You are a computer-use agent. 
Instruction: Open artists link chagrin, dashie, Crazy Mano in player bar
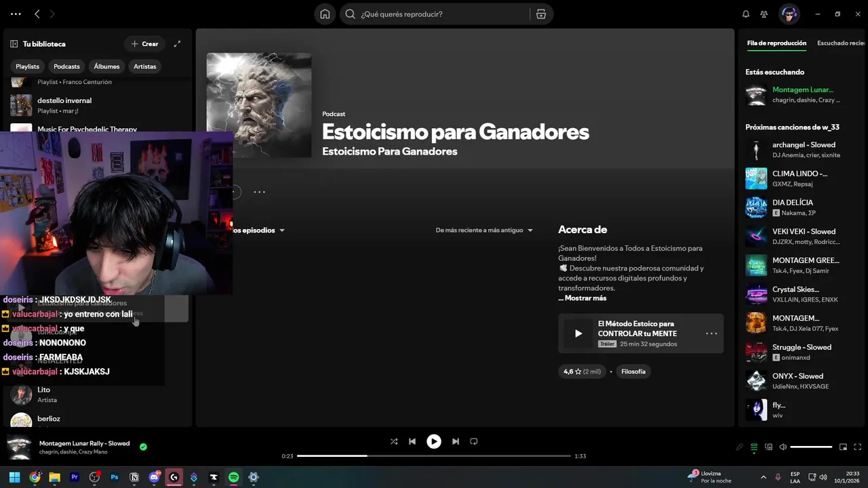[x=73, y=452]
